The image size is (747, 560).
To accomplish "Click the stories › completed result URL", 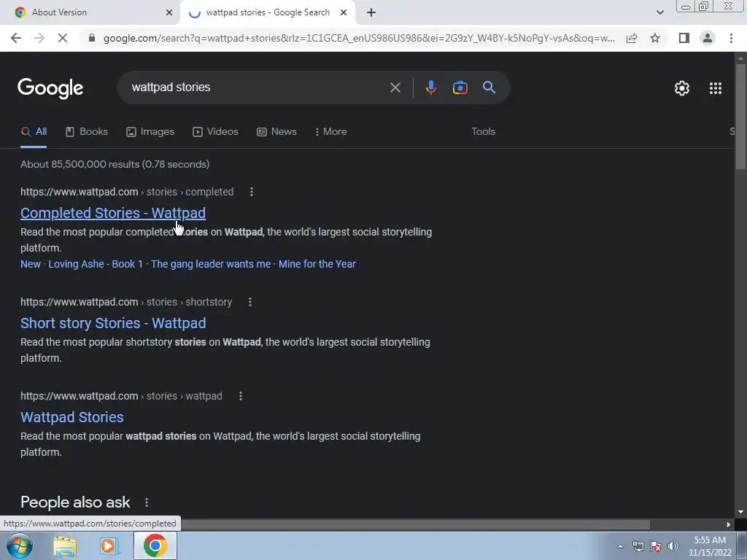I will (127, 192).
